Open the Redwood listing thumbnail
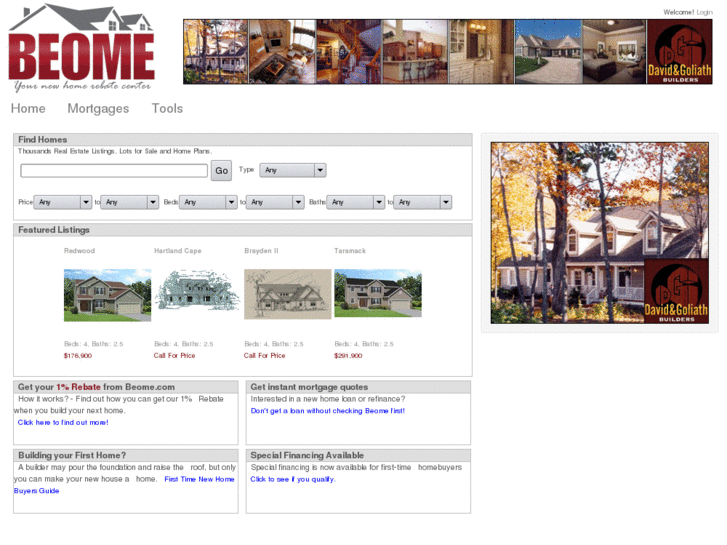Screen dimensions: 727x545 tap(108, 295)
